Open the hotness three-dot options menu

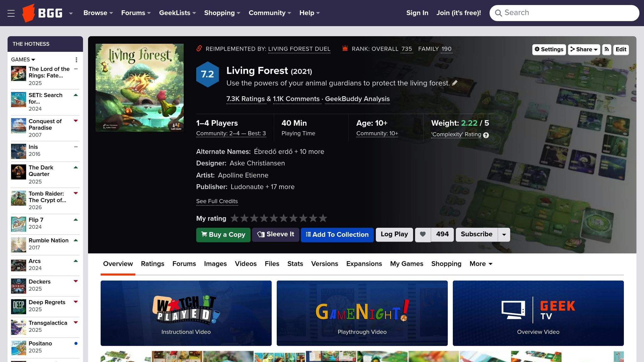pos(76,60)
